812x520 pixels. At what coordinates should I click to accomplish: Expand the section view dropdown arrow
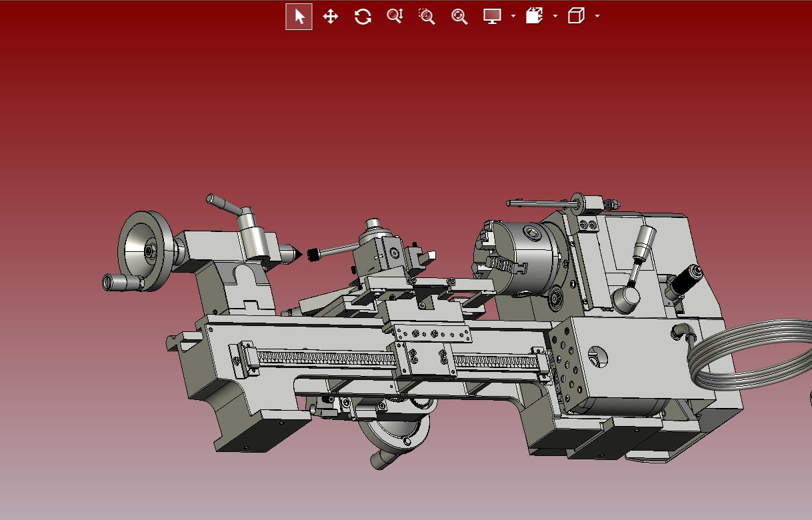point(555,16)
